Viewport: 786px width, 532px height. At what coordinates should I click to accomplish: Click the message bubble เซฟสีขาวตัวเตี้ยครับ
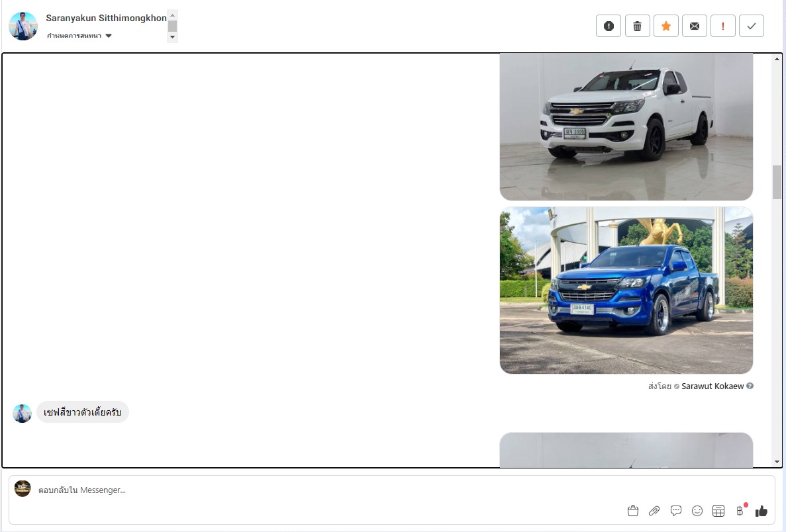[x=83, y=412]
